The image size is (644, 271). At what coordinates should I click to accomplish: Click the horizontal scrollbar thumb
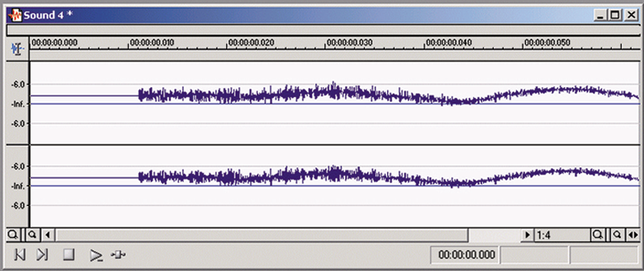pos(262,235)
